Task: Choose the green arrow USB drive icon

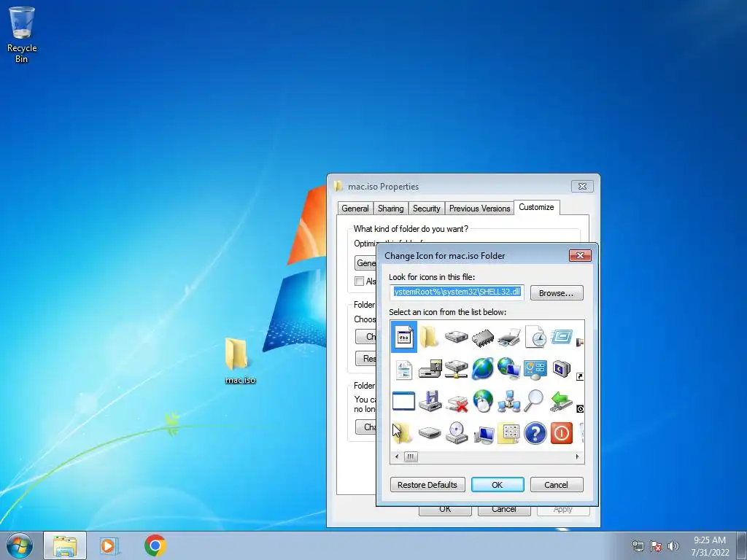Action: tap(561, 401)
